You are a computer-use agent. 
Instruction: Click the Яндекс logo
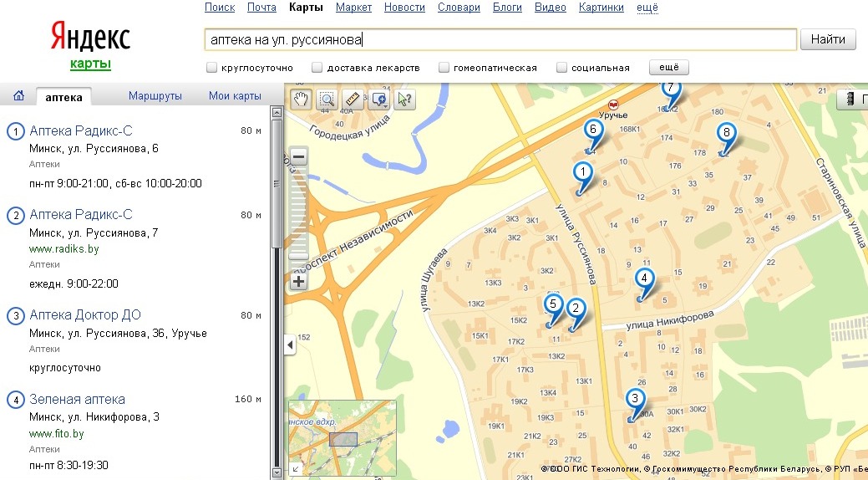coord(90,37)
